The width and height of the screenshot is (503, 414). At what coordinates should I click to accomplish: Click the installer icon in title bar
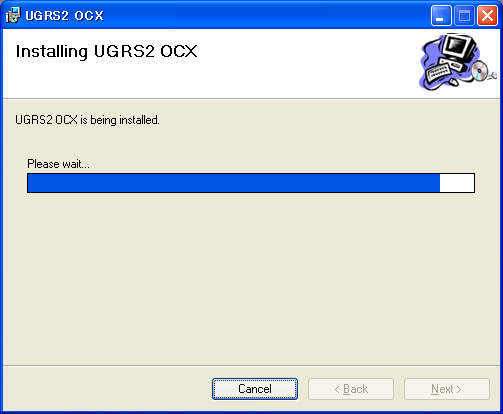13,15
